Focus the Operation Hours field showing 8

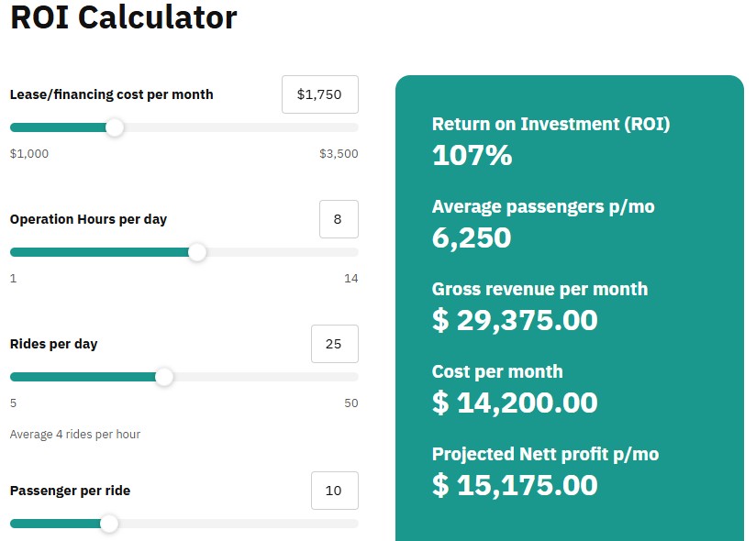coord(338,219)
